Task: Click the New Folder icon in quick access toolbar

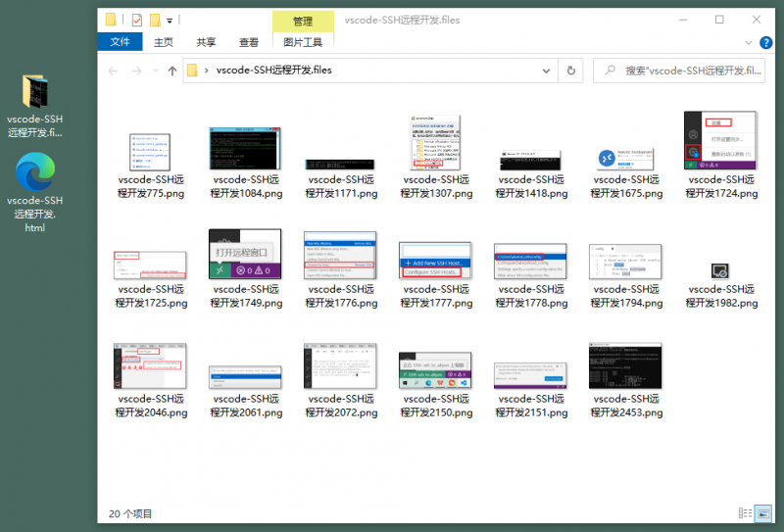Action: pos(154,20)
